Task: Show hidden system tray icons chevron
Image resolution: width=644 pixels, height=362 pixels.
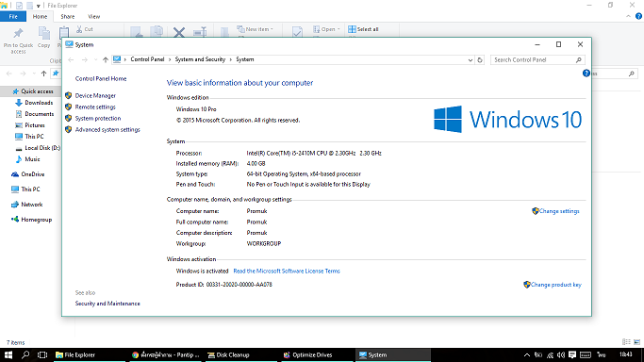Action: point(527,354)
